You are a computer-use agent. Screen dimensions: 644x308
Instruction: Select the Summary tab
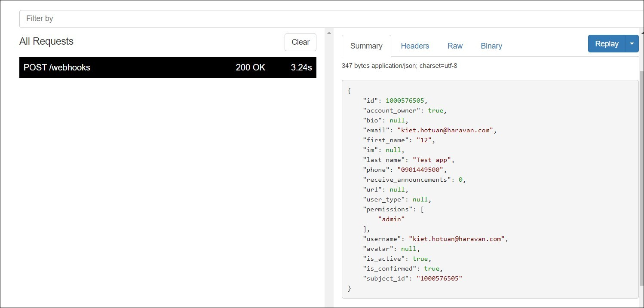(x=366, y=46)
